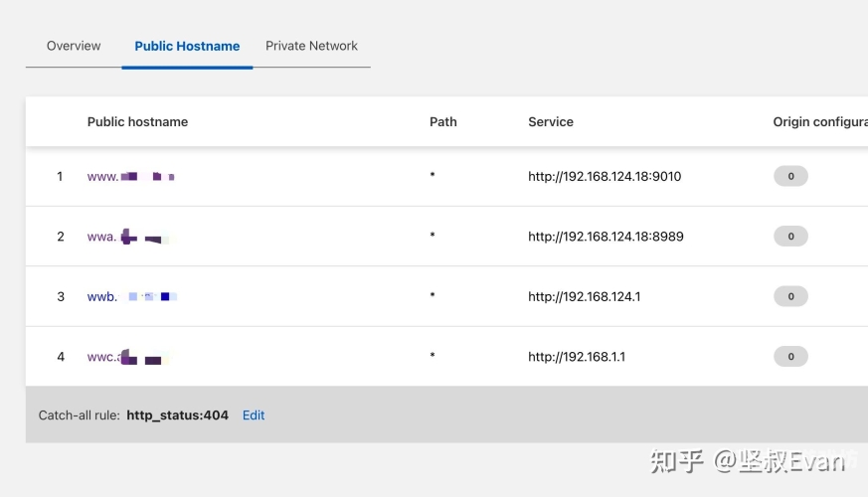Open the Private Network tab
868x497 pixels.
311,46
